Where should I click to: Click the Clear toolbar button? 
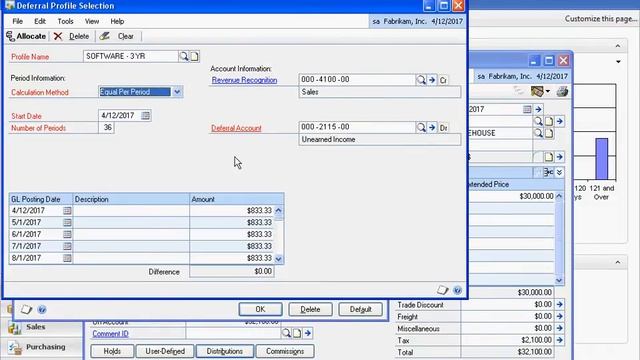[x=118, y=36]
